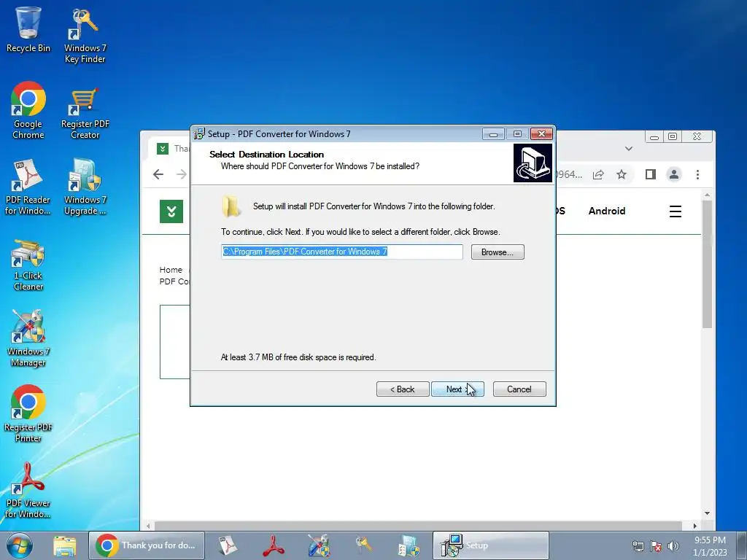Switch to Chrome 'Thank you for do...' taskbar button

coord(147,545)
